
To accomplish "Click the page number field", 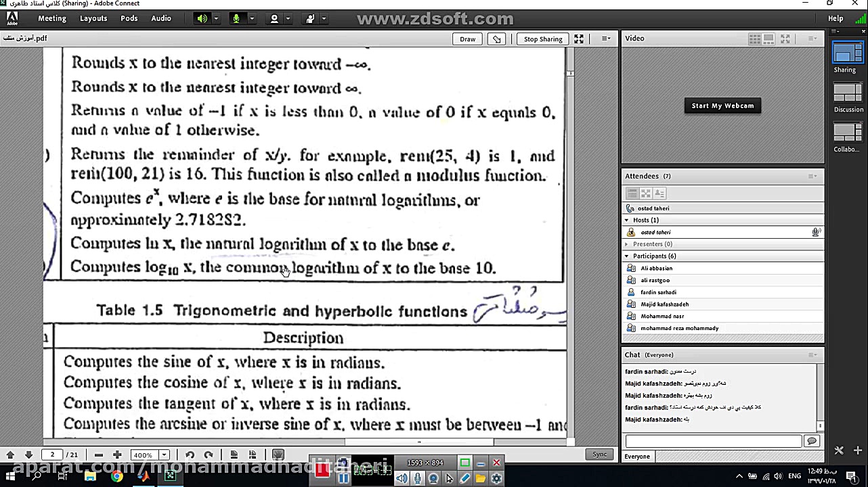I will click(x=52, y=455).
